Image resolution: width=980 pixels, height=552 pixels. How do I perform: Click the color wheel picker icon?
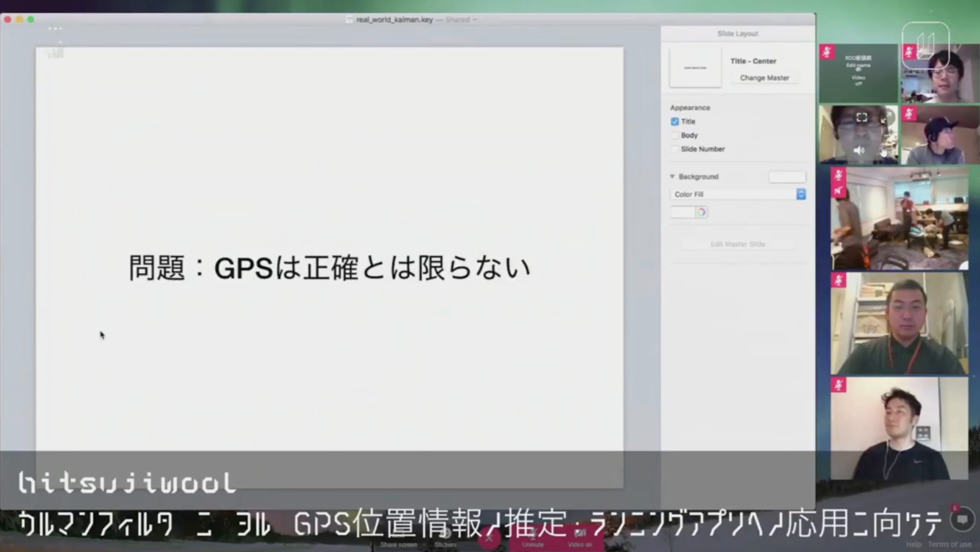(701, 212)
